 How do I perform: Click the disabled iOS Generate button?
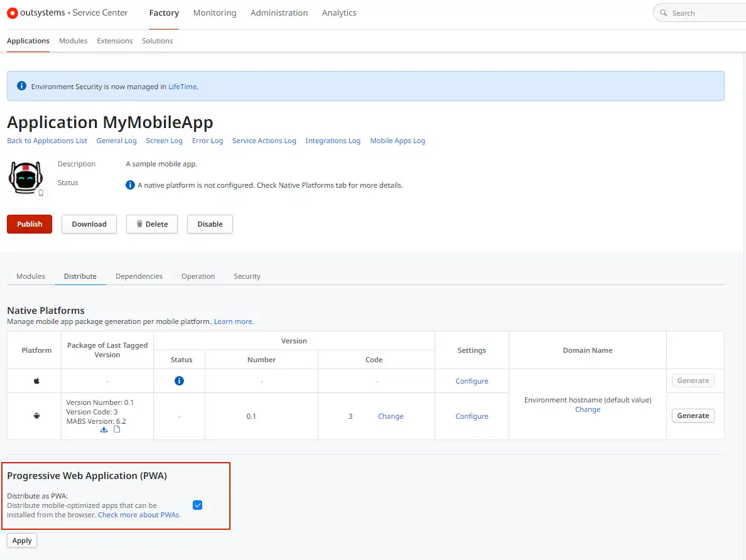pos(693,380)
